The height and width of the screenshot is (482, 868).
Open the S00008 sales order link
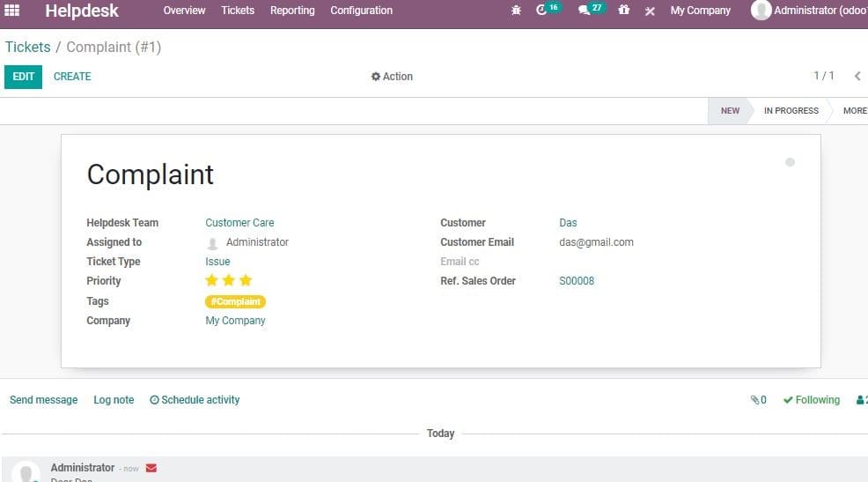pos(577,281)
